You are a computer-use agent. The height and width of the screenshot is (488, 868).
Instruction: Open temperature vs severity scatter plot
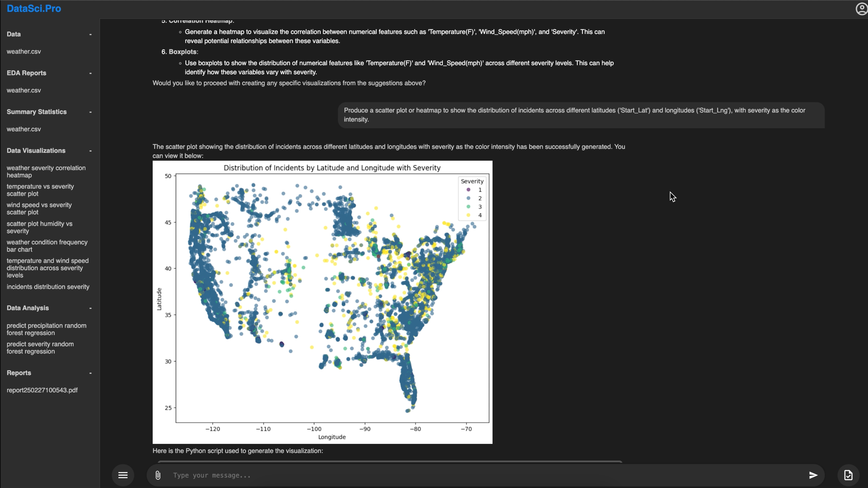coord(40,190)
